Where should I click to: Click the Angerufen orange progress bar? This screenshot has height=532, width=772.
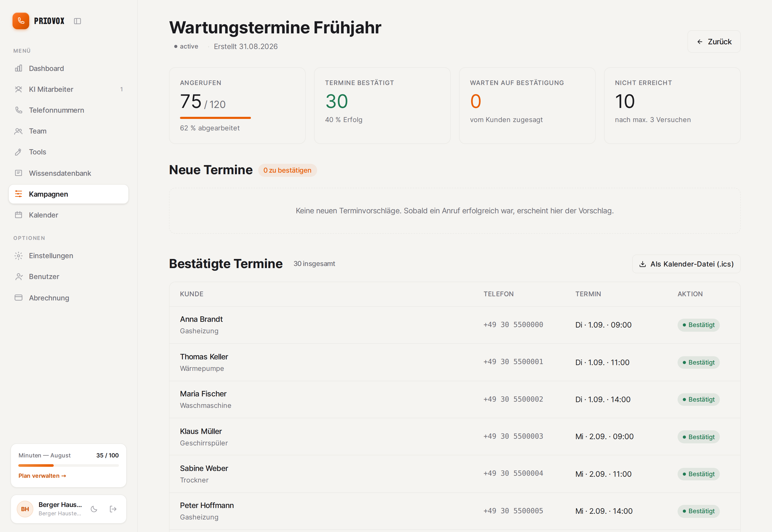[215, 118]
